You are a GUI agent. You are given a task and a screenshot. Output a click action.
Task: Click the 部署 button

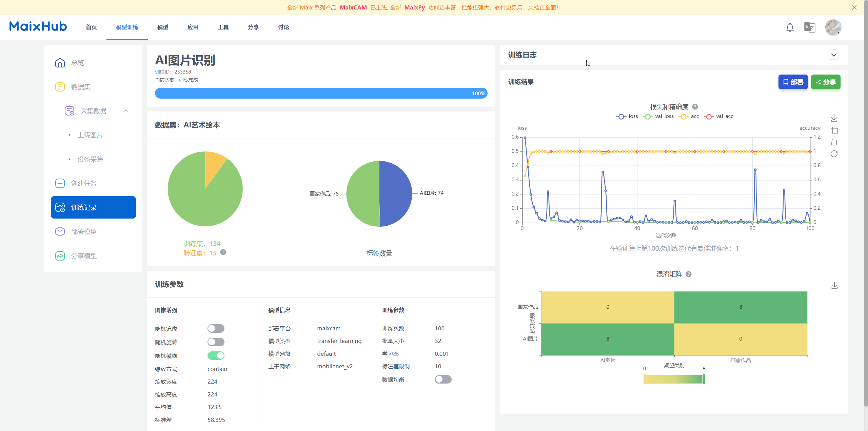pyautogui.click(x=793, y=82)
